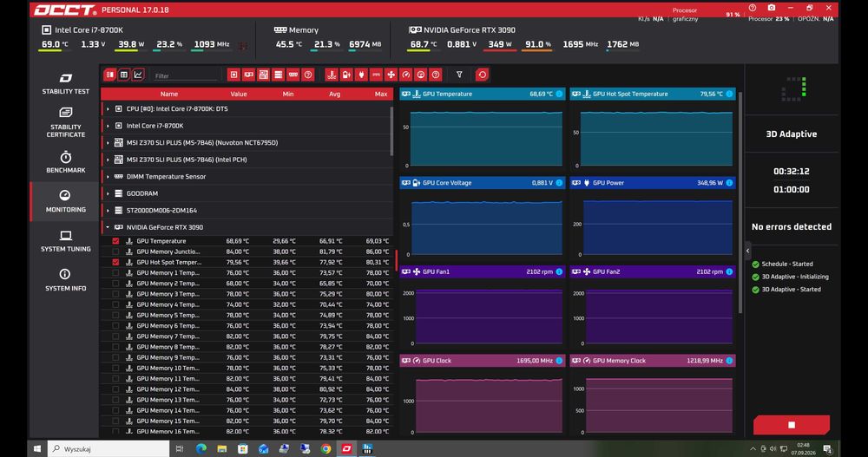This screenshot has height=457, width=868.
Task: Sort by the Max column header
Action: tap(381, 94)
